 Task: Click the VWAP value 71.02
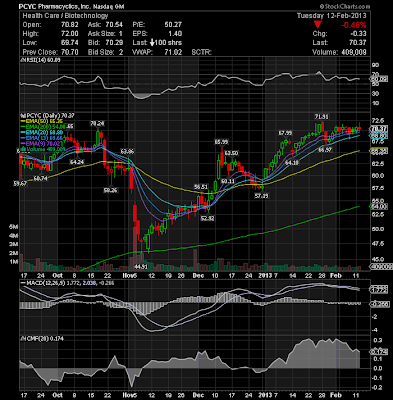click(x=173, y=52)
